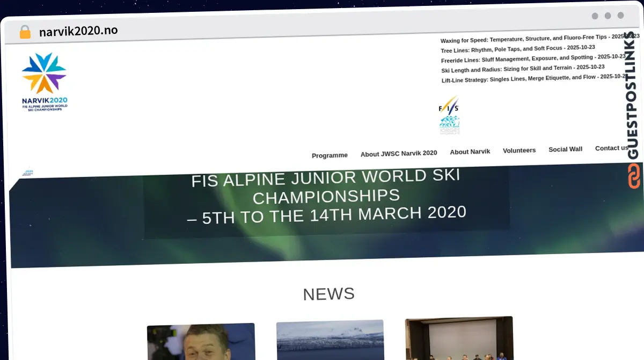
Task: Click the FIS Norges Skiforbund logo
Action: 449,114
